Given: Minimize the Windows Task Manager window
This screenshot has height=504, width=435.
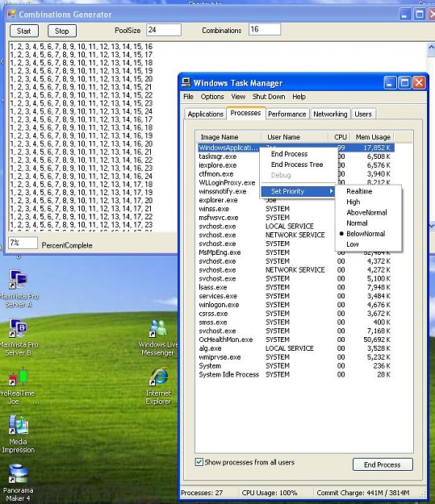Looking at the screenshot, I should [390, 83].
